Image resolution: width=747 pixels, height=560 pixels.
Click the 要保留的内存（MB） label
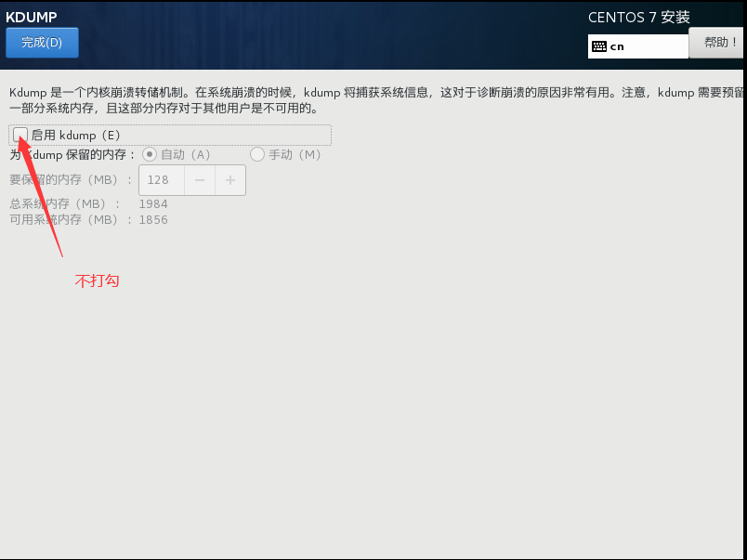65,180
